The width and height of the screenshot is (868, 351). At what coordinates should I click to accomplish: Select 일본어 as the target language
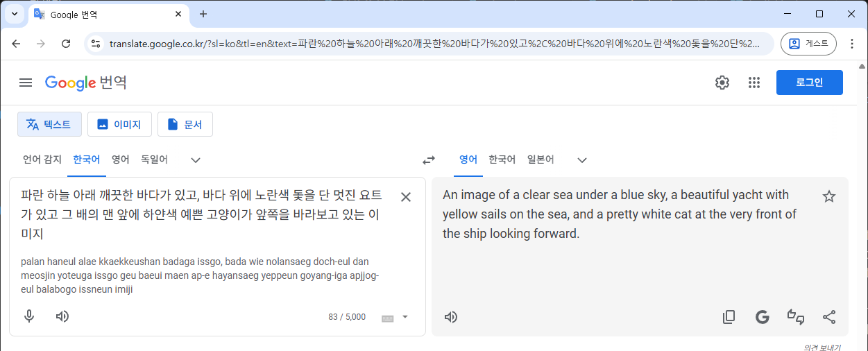coord(541,160)
